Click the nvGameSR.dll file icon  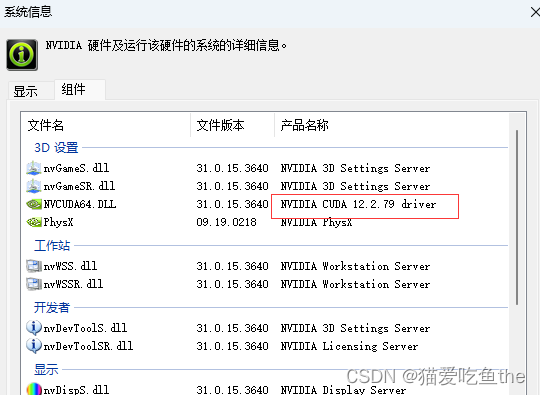(x=34, y=186)
